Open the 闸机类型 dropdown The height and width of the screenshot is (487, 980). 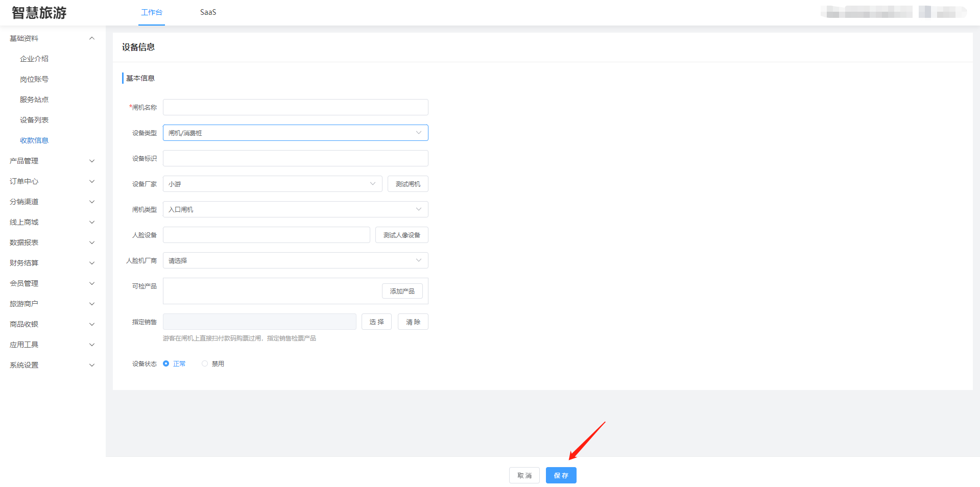pos(295,209)
